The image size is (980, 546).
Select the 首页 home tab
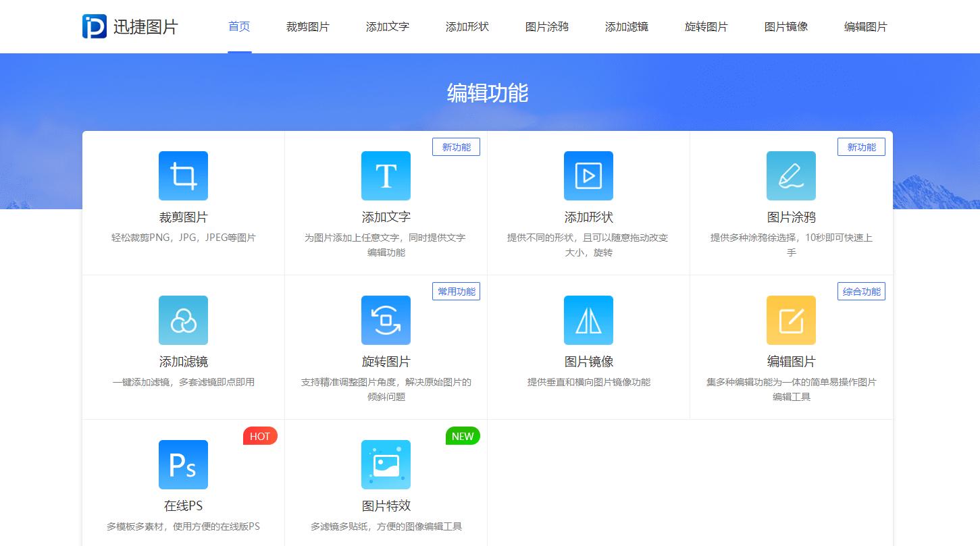pos(238,26)
